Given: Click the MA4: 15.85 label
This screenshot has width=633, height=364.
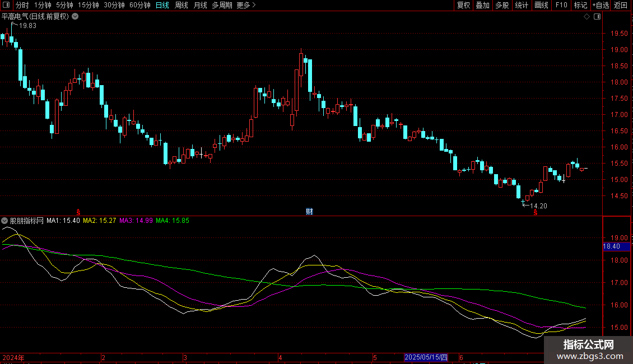Looking at the screenshot, I should pyautogui.click(x=173, y=221).
